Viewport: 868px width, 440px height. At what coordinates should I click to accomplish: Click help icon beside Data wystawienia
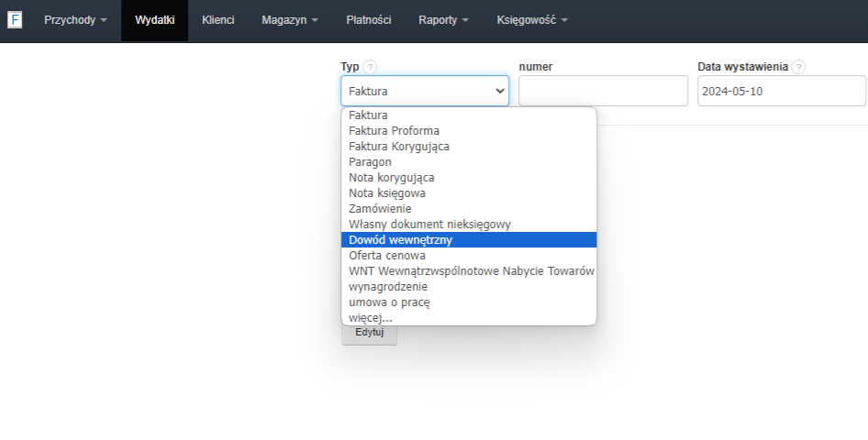798,67
